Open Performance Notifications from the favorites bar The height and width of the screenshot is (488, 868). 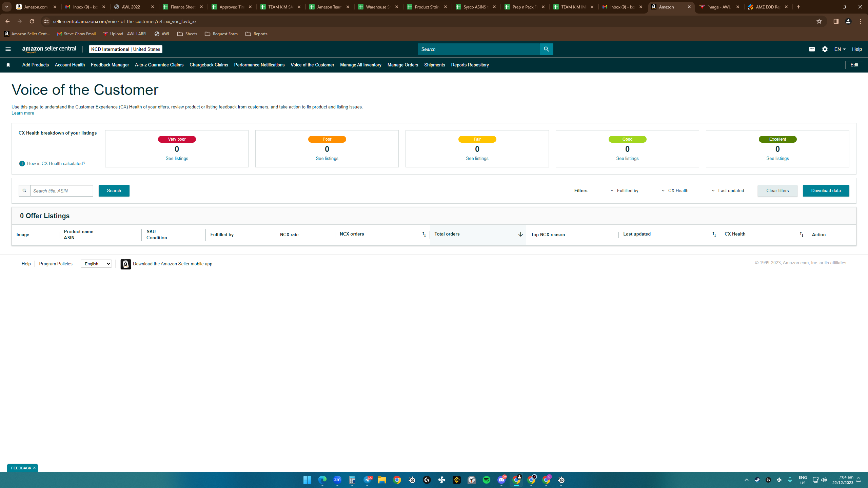click(259, 65)
